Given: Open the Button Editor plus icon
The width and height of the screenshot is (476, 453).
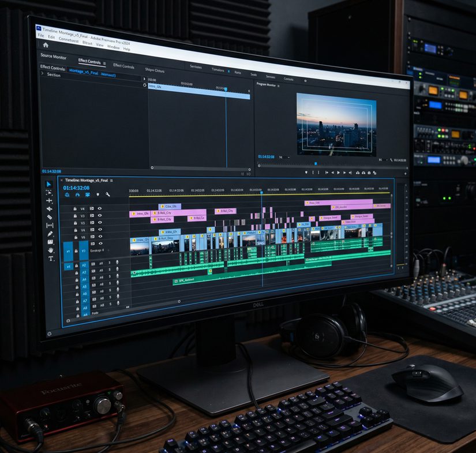Looking at the screenshot, I should pos(405,174).
